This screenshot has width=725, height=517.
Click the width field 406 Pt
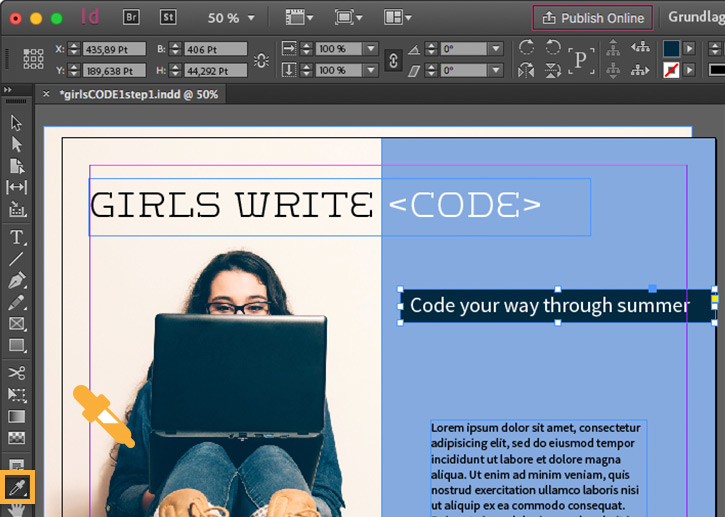point(215,49)
